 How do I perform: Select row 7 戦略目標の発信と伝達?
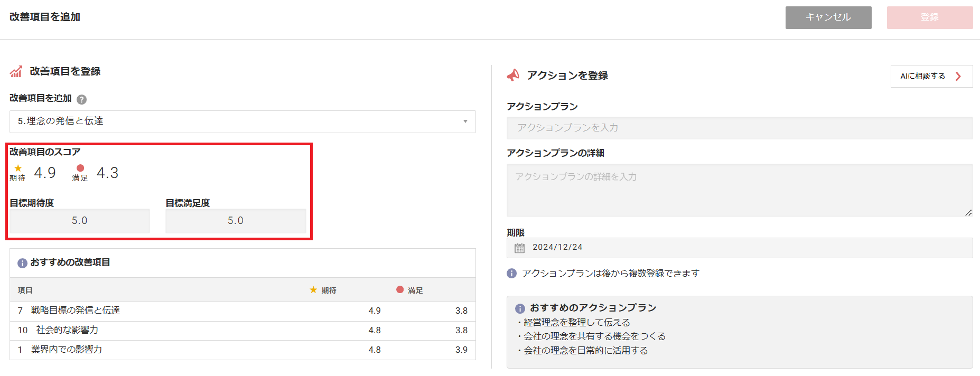pyautogui.click(x=242, y=311)
